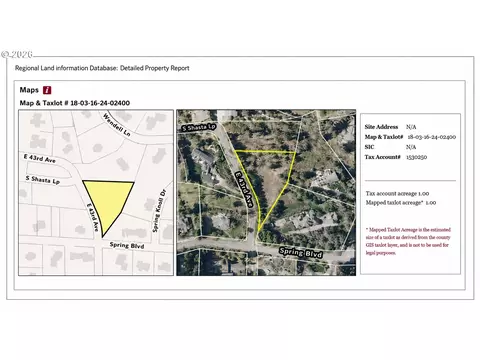Click 'Wendell Ln' label on street map
Viewport: 480px width, 360px height.
pos(116,125)
